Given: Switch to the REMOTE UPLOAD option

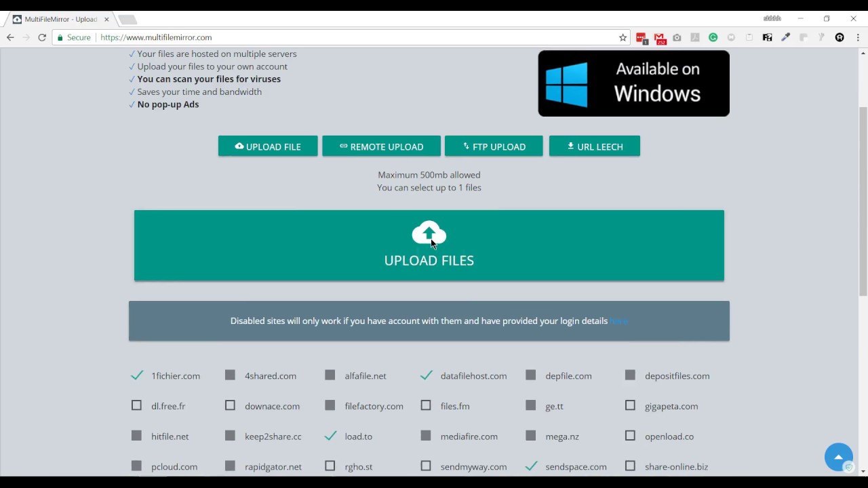Looking at the screenshot, I should [381, 146].
